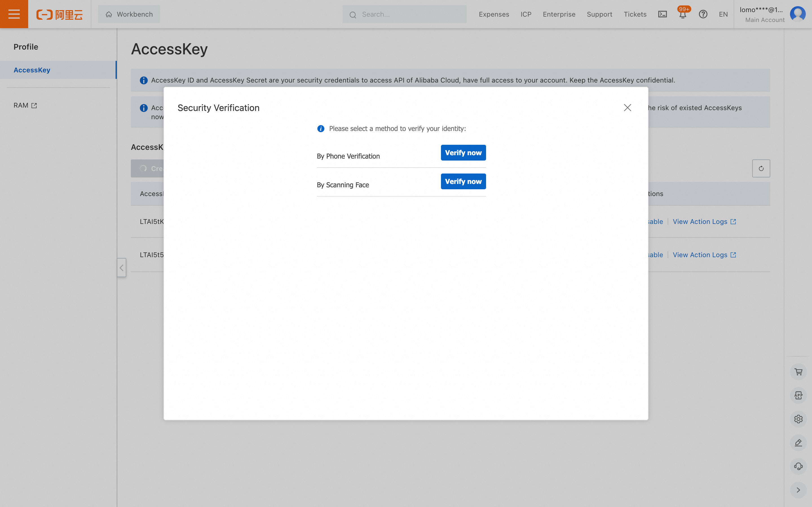Open the Cloud Shell terminal icon
812x507 pixels.
pyautogui.click(x=662, y=14)
